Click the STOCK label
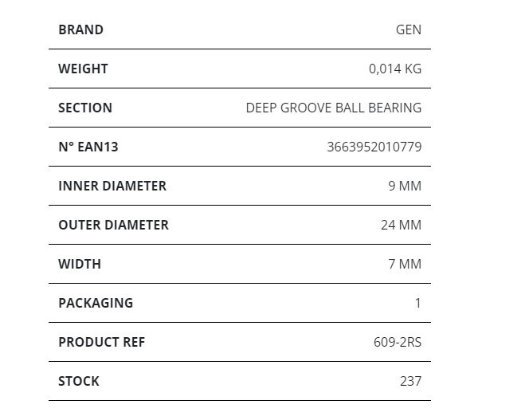This screenshot has height=420, width=529. (x=79, y=382)
